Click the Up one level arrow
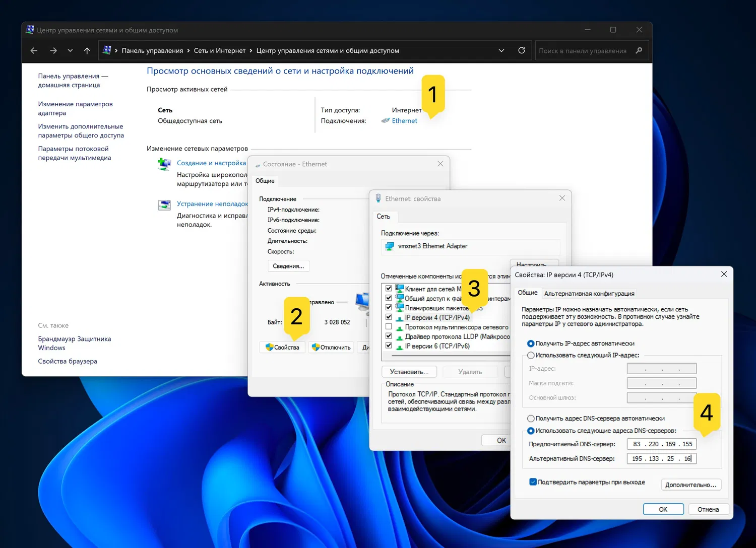Image resolution: width=756 pixels, height=548 pixels. coord(87,51)
